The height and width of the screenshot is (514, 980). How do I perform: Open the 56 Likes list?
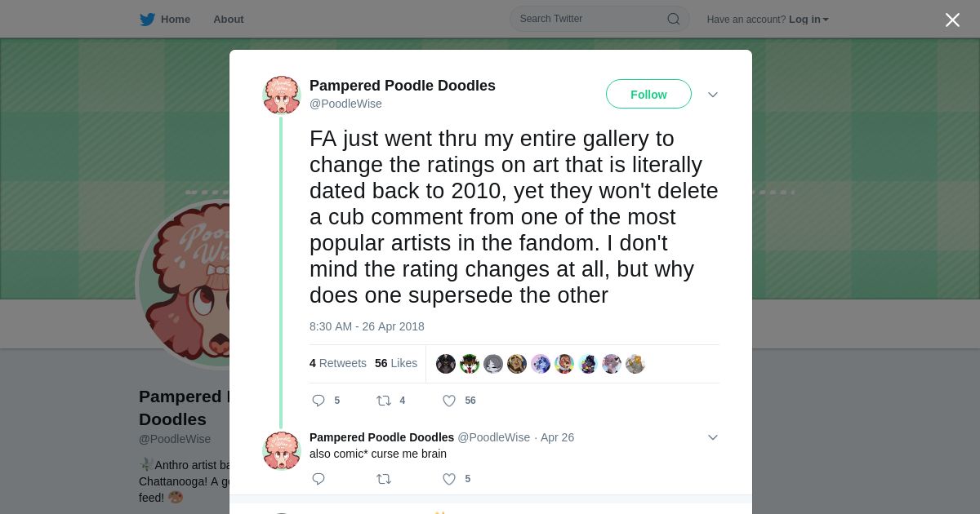click(396, 363)
